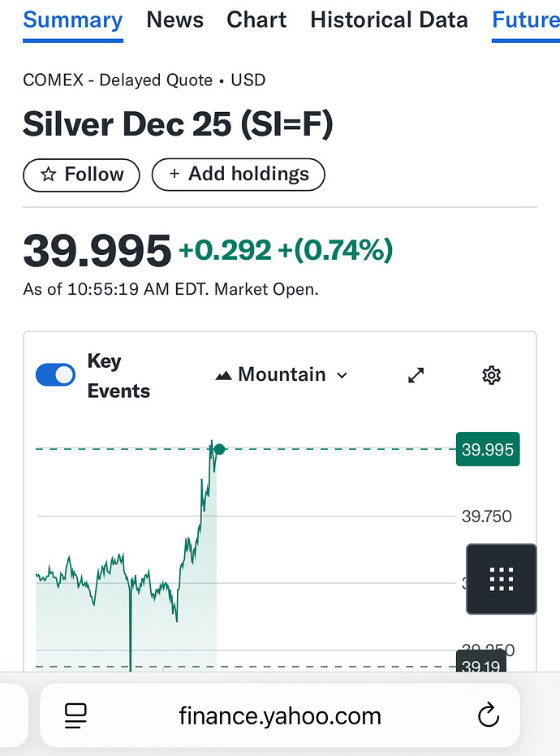Tap the finance.yahoo.com address bar
Viewport: 560px width, 756px height.
(x=279, y=715)
